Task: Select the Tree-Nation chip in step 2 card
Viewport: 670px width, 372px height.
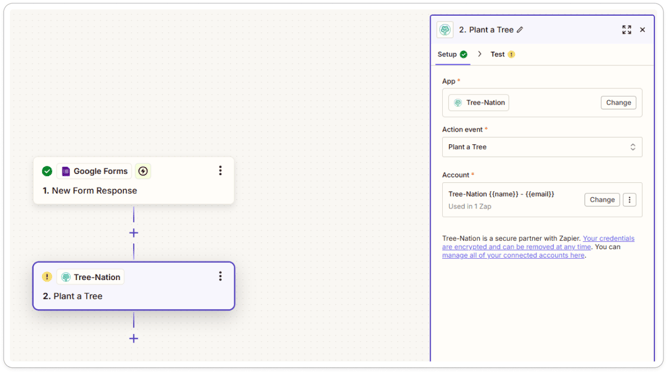Action: click(90, 277)
